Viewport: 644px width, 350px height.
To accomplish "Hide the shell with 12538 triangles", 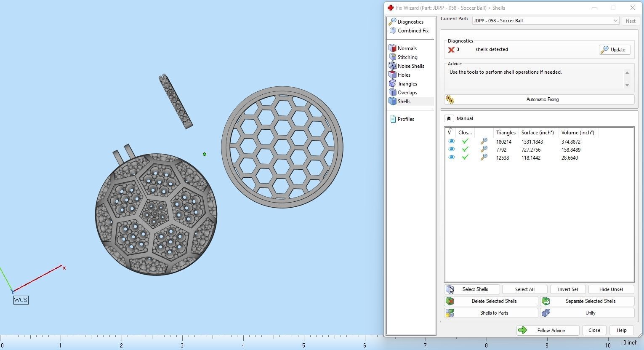I will (451, 158).
